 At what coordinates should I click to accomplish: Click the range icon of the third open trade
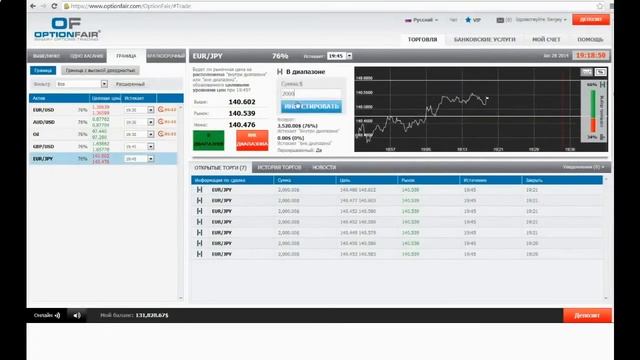coord(200,211)
